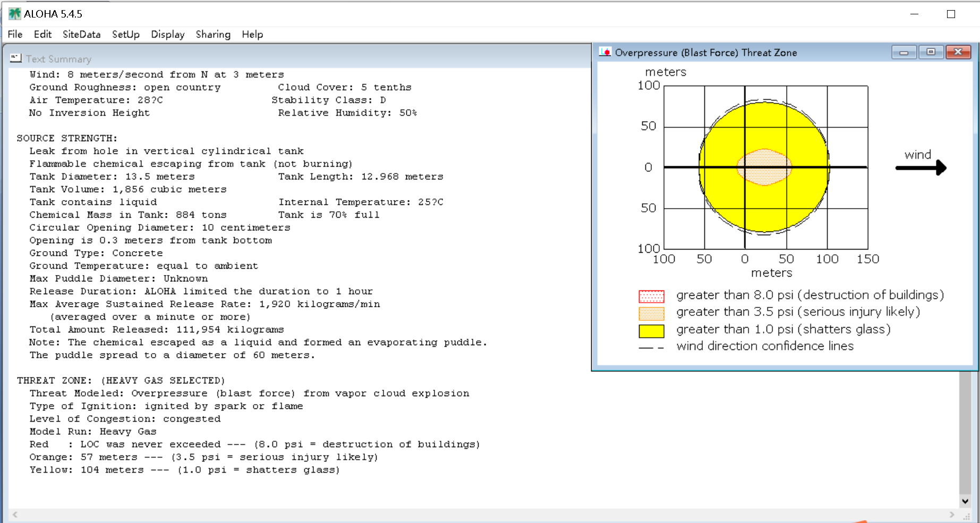Click the 'Chemical Mass in Tank: 884 tons' text
This screenshot has width=980, height=523.
[x=128, y=215]
